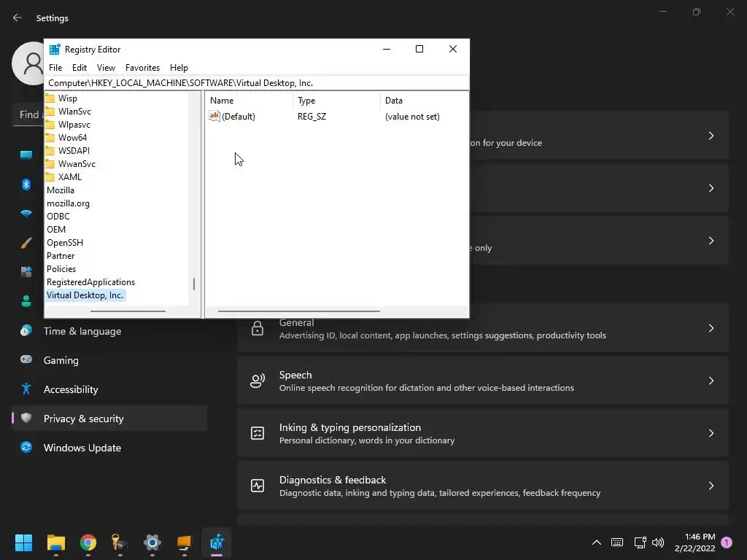
Task: Expand the General privacy settings chevron
Action: (711, 329)
